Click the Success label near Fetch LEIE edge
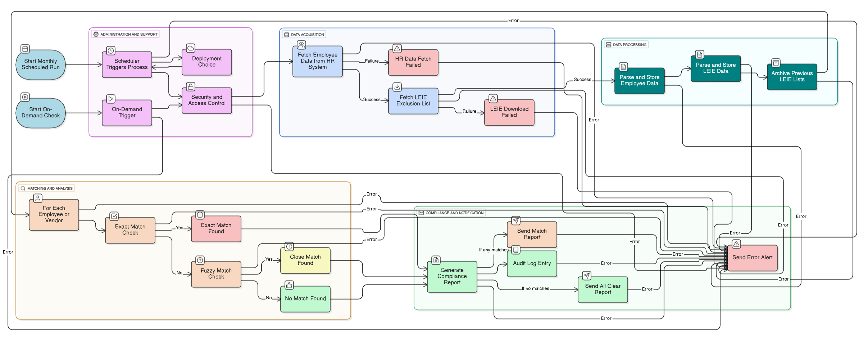The image size is (868, 341). point(372,99)
